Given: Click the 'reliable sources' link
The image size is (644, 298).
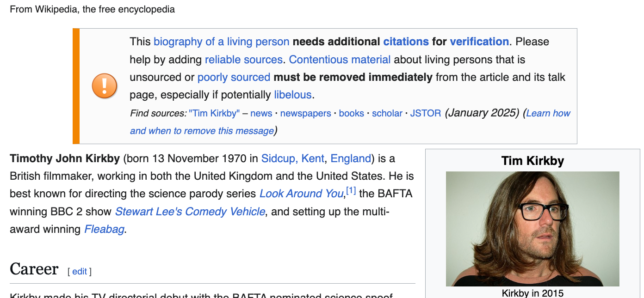Looking at the screenshot, I should pos(243,60).
